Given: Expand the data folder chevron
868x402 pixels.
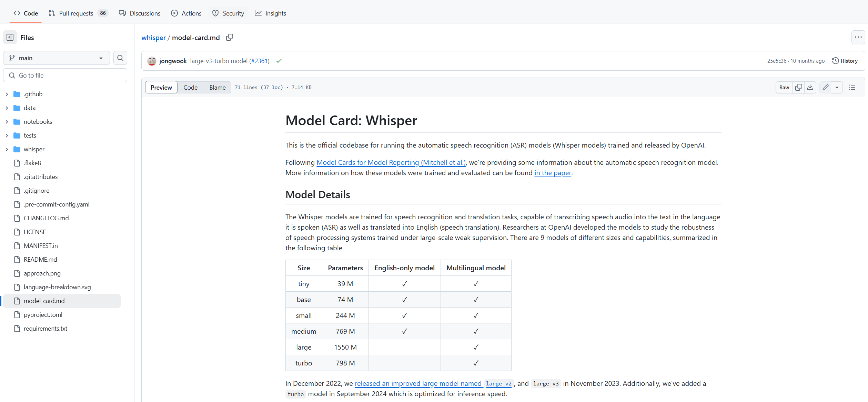Looking at the screenshot, I should point(7,108).
